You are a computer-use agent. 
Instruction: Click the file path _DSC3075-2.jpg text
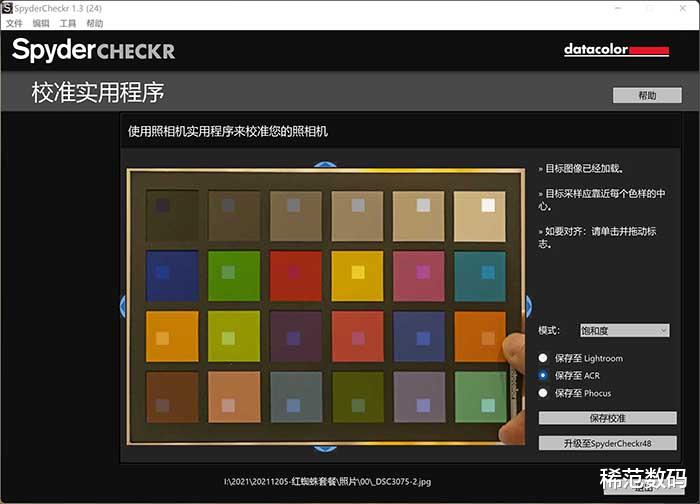[x=327, y=482]
